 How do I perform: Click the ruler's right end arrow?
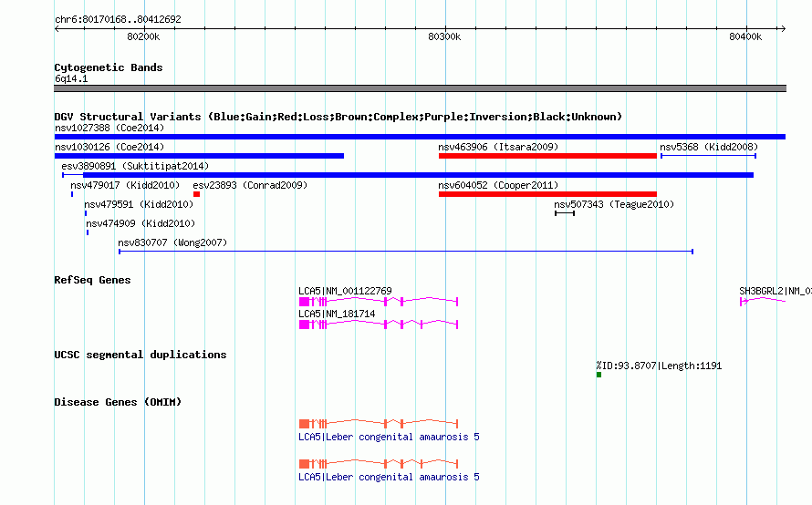(783, 28)
